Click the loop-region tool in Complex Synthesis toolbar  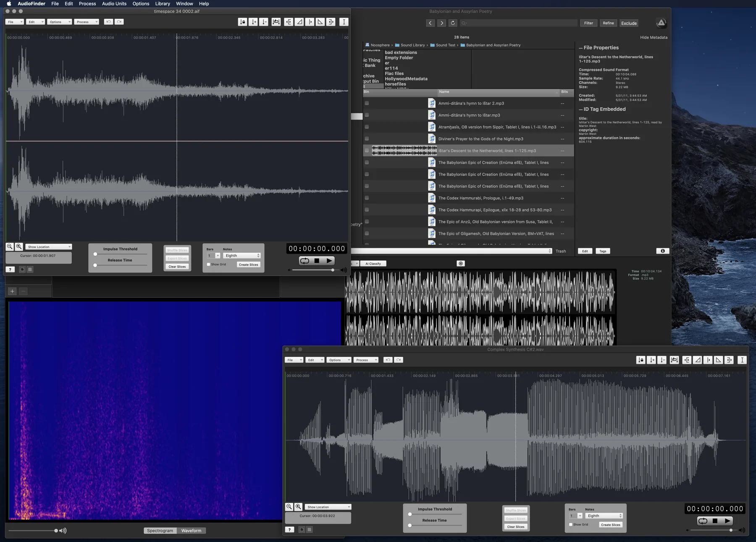click(x=674, y=360)
